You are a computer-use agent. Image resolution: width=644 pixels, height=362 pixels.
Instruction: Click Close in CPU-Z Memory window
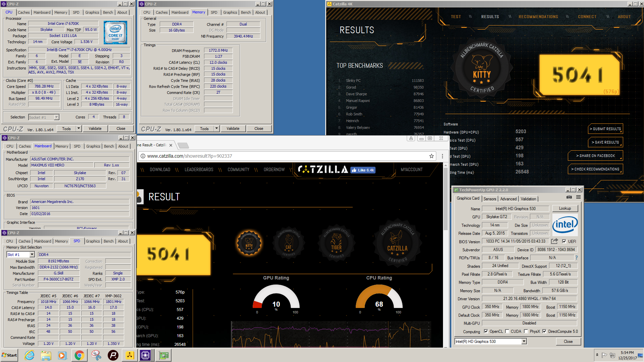259,128
